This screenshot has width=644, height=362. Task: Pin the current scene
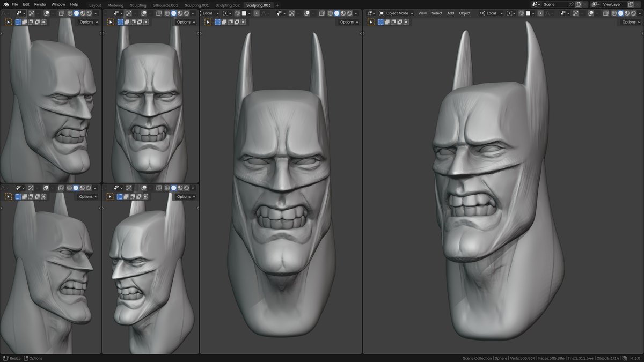571,4
